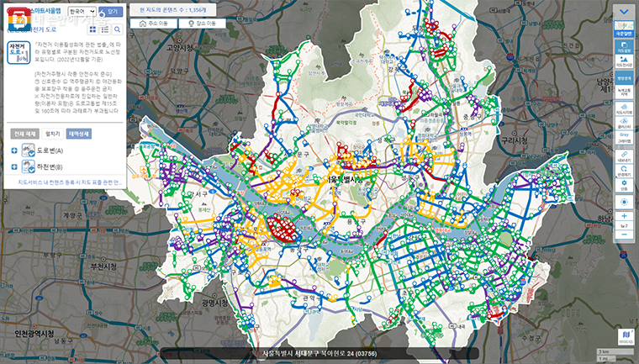Switch to grid thumbnail view icon
Screen dimensions: 639x364
(93, 29)
